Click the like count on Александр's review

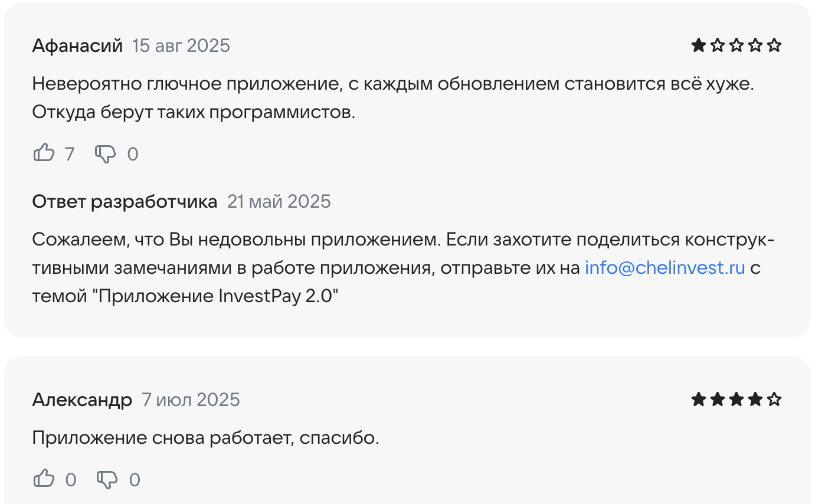71,479
